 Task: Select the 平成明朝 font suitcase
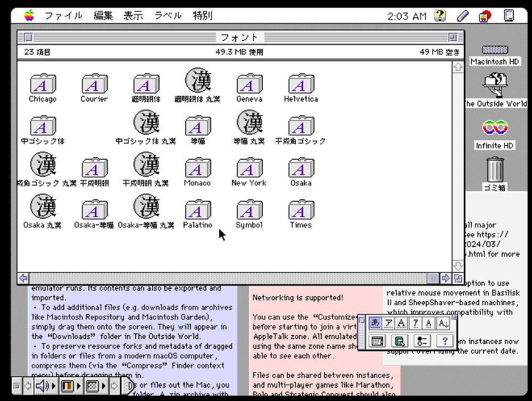[95, 167]
